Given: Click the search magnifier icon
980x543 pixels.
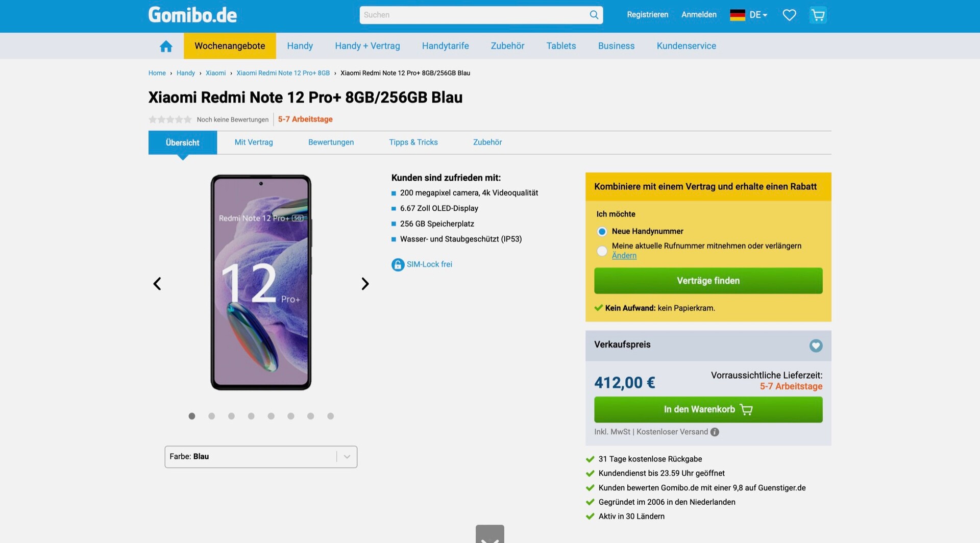Looking at the screenshot, I should click(x=594, y=15).
